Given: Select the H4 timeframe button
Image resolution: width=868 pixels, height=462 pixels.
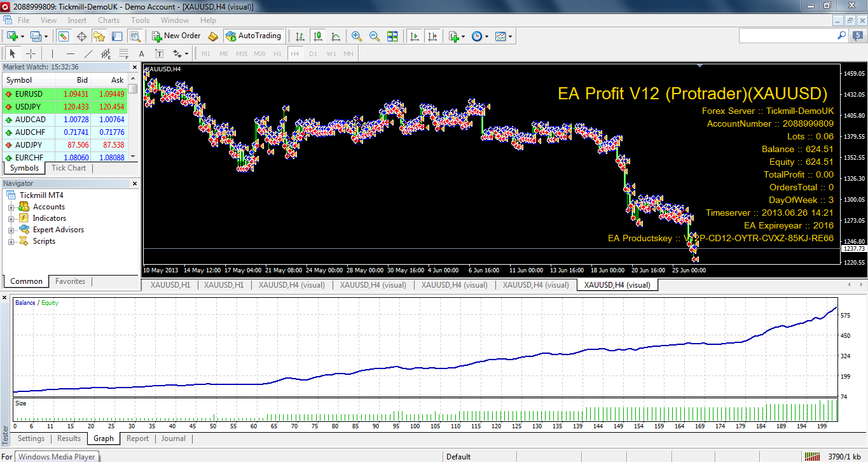Looking at the screenshot, I should pos(295,53).
